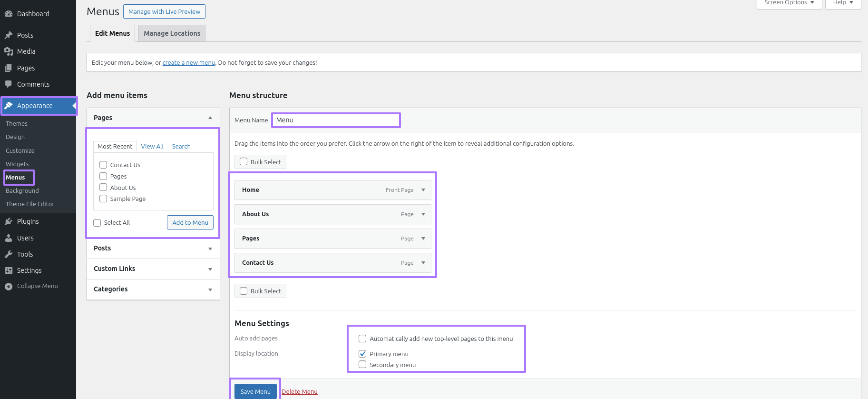The image size is (868, 399).
Task: Enable automatically add new top-level pages
Action: pyautogui.click(x=362, y=339)
